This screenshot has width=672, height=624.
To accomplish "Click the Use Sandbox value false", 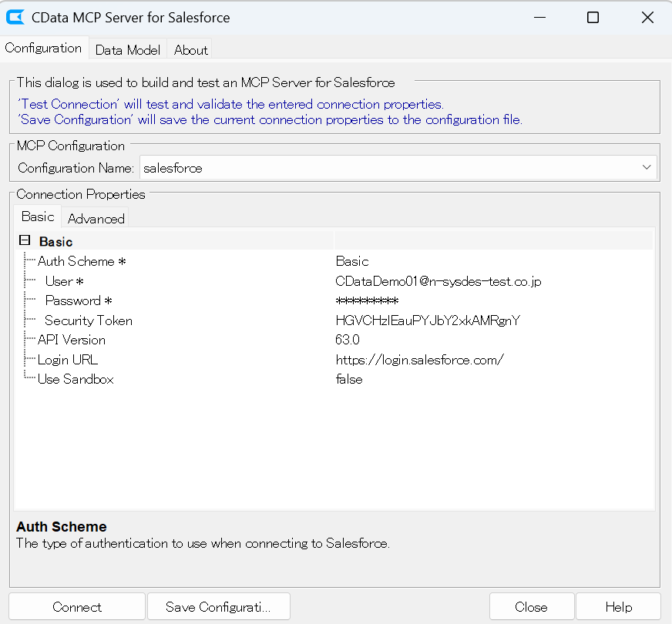I will [x=349, y=379].
